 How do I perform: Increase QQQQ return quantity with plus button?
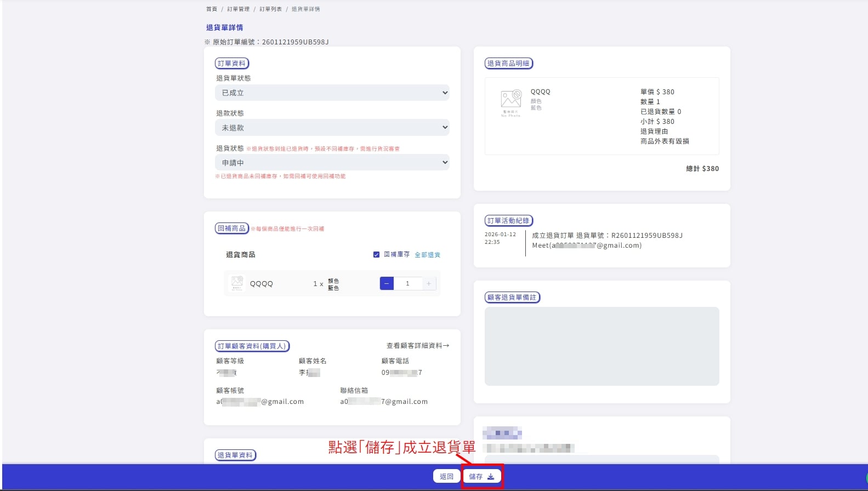[429, 283]
